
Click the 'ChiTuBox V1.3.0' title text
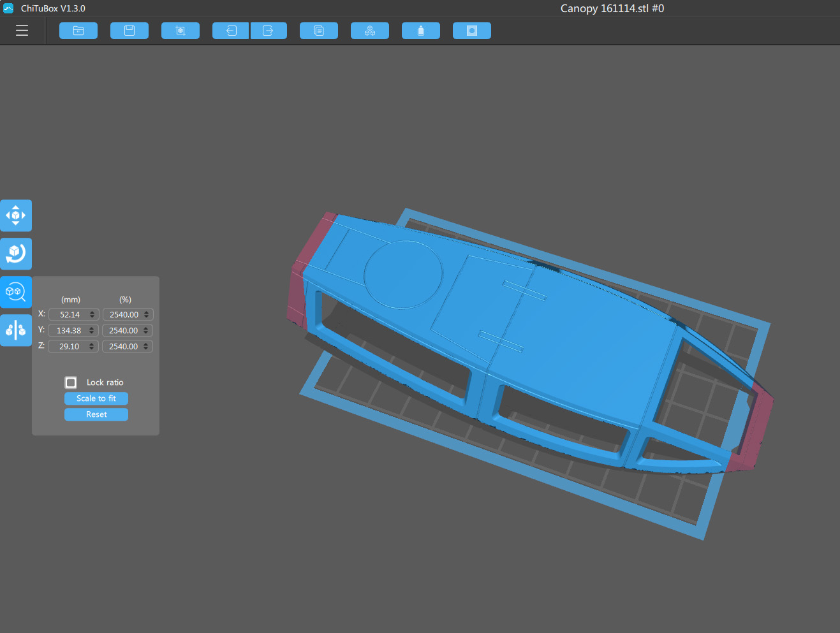point(53,8)
